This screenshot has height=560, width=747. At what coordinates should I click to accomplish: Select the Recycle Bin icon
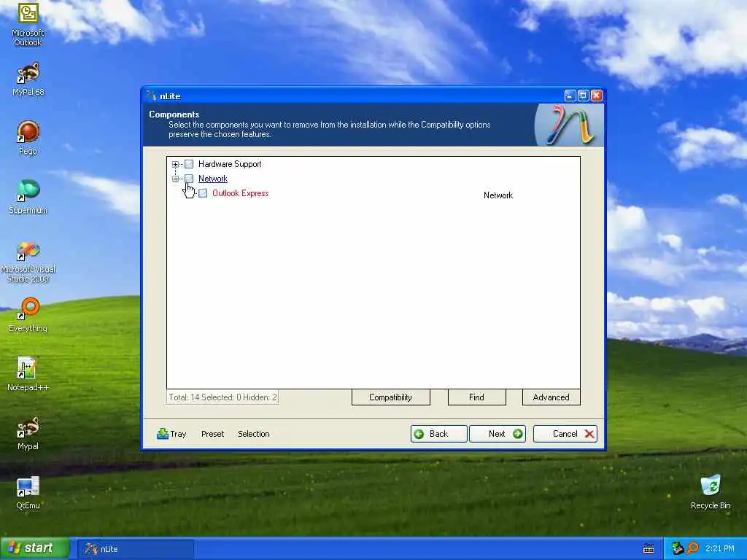[711, 492]
